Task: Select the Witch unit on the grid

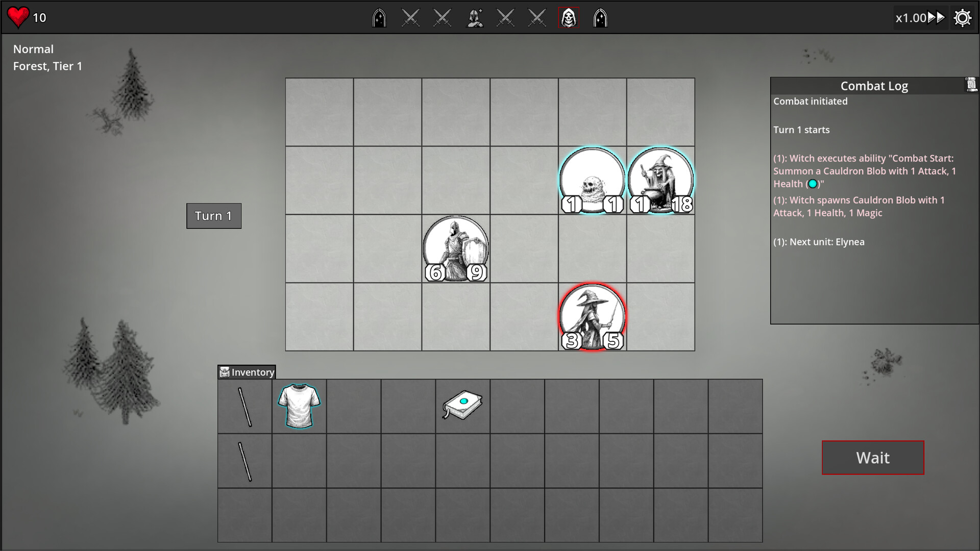Action: pos(660,179)
